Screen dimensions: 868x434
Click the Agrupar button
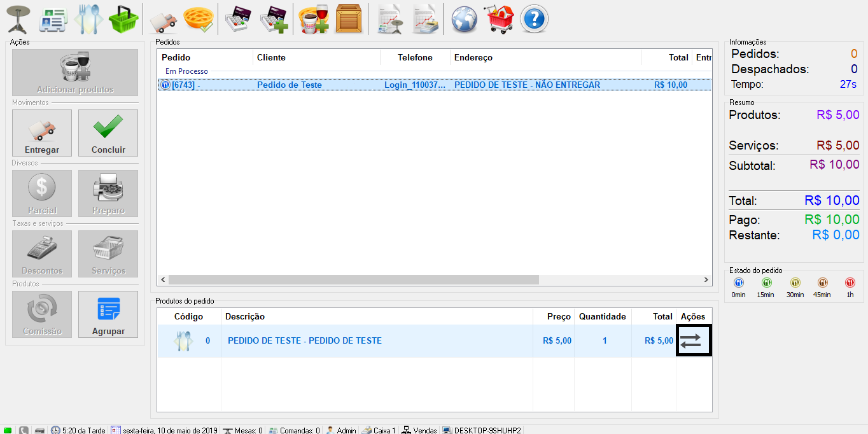pyautogui.click(x=108, y=314)
